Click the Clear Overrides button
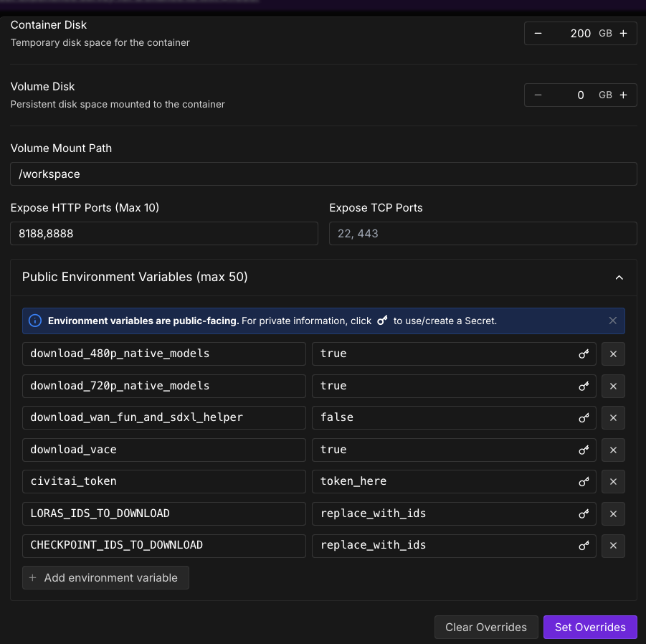Screen dimensions: 646x644 tap(485, 628)
